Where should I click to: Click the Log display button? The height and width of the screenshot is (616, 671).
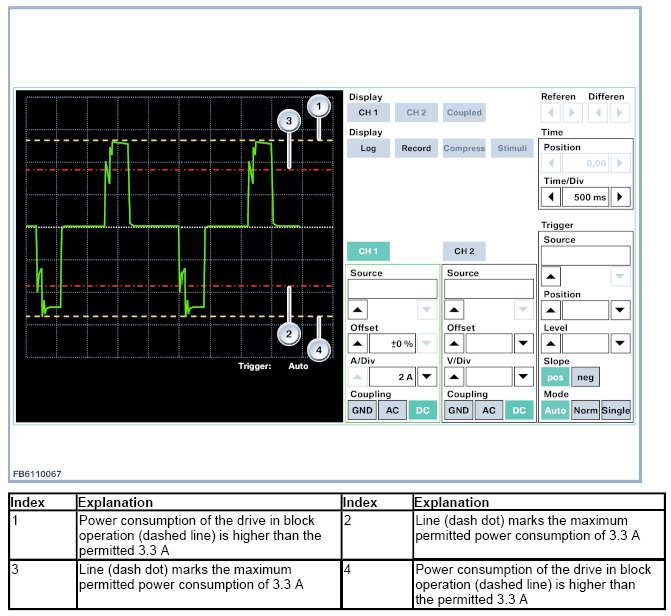(x=368, y=148)
